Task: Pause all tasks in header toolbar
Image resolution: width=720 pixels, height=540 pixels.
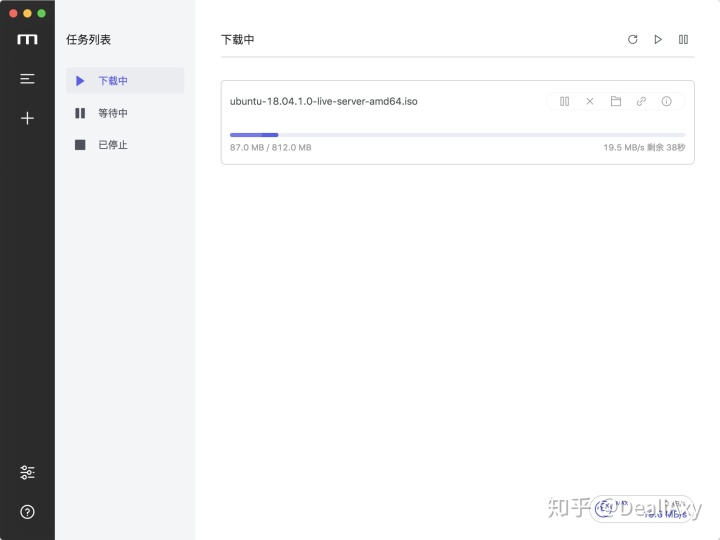Action: [683, 39]
